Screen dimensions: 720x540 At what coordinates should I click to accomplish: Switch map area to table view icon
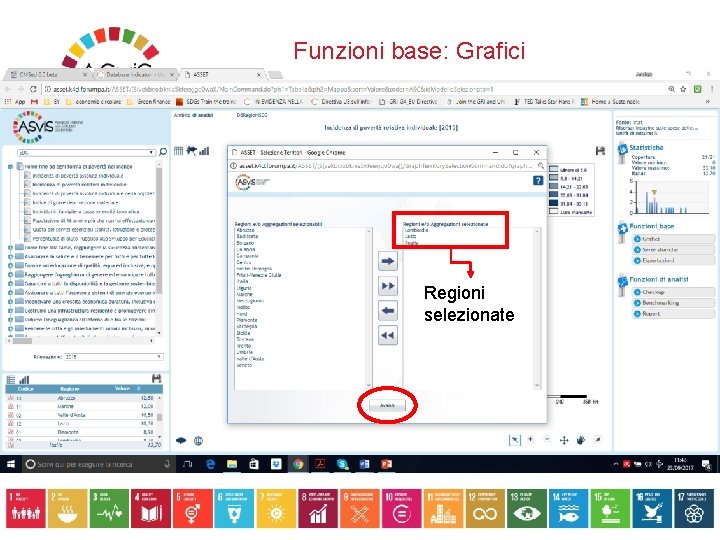[179, 151]
